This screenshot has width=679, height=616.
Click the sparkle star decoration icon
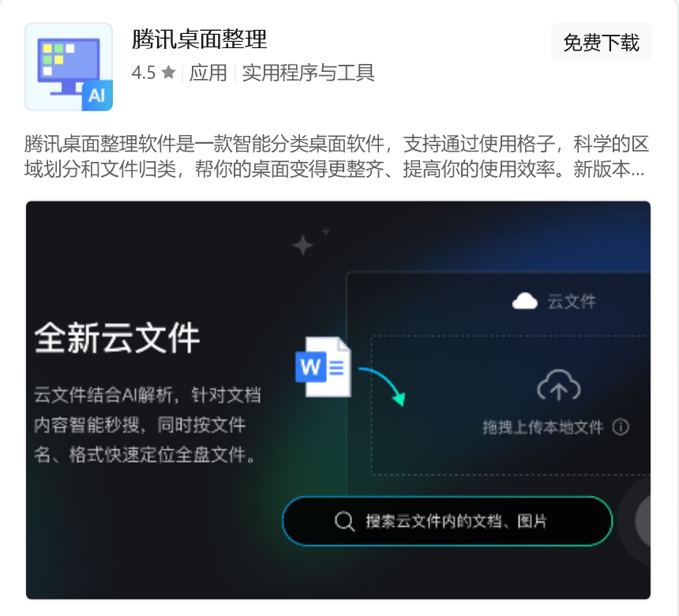coord(302,245)
